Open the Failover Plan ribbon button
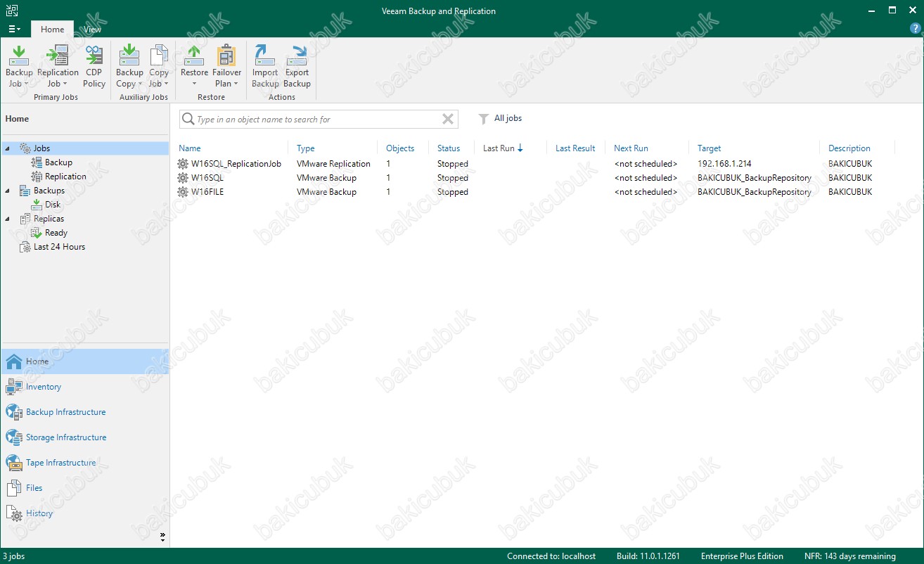924x564 pixels. click(x=226, y=67)
